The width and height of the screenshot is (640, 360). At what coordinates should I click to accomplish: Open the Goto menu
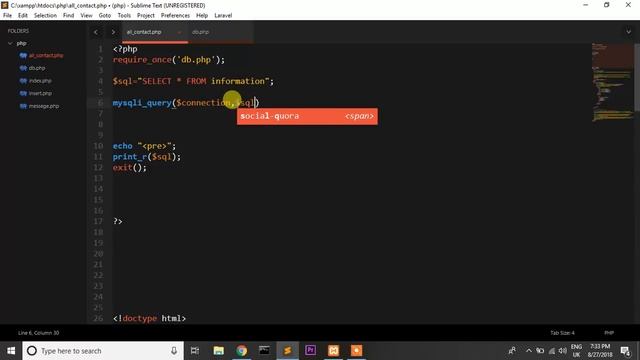(x=104, y=16)
